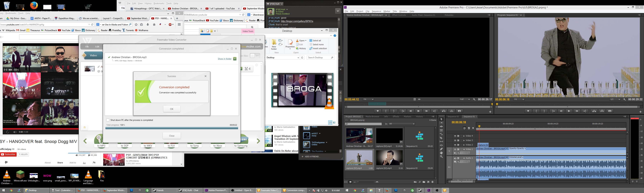This screenshot has height=193, width=644.
Task: Hide Video 4 track eye toggle
Action: tap(455, 136)
